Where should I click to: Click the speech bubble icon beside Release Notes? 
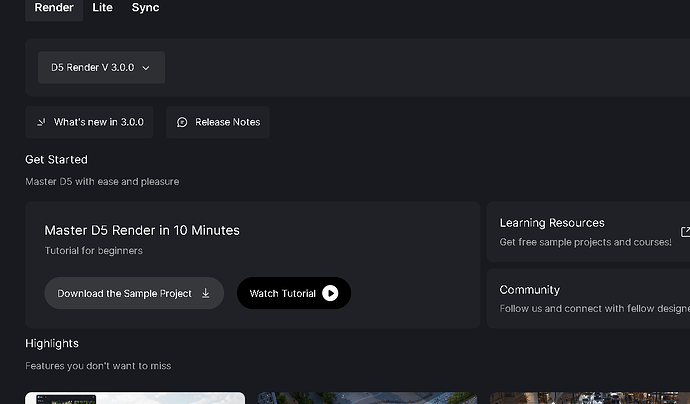[182, 122]
